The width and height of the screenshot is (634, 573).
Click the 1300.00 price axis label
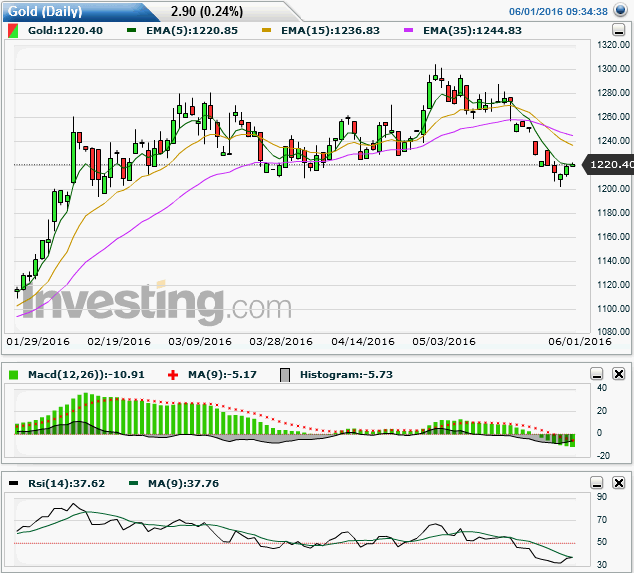(x=613, y=69)
